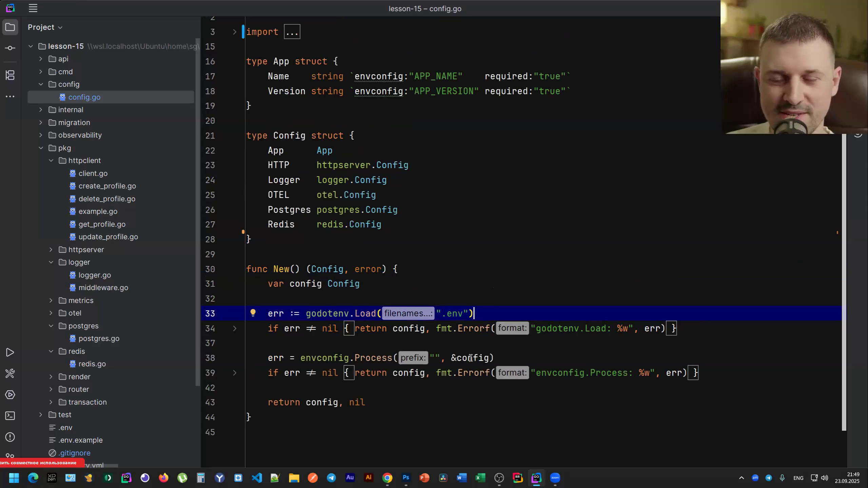The height and width of the screenshot is (488, 868).
Task: Open Telegram from the Windows taskbar
Action: tap(331, 478)
